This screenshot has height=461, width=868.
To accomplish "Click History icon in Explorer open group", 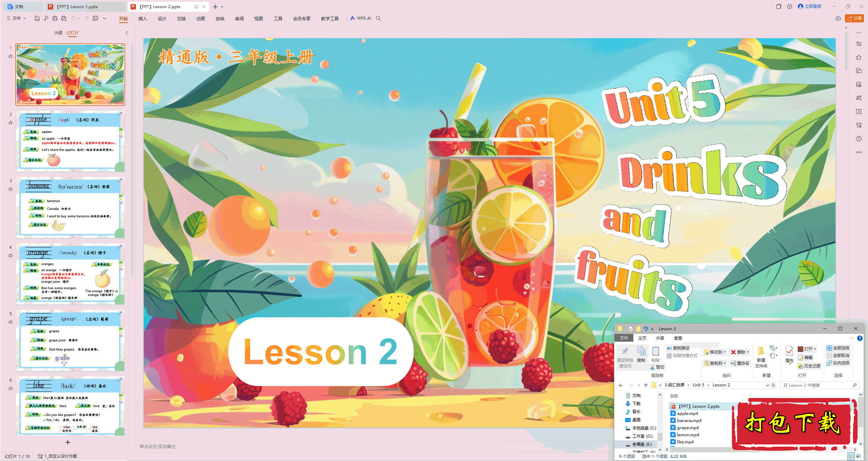I will [x=809, y=366].
